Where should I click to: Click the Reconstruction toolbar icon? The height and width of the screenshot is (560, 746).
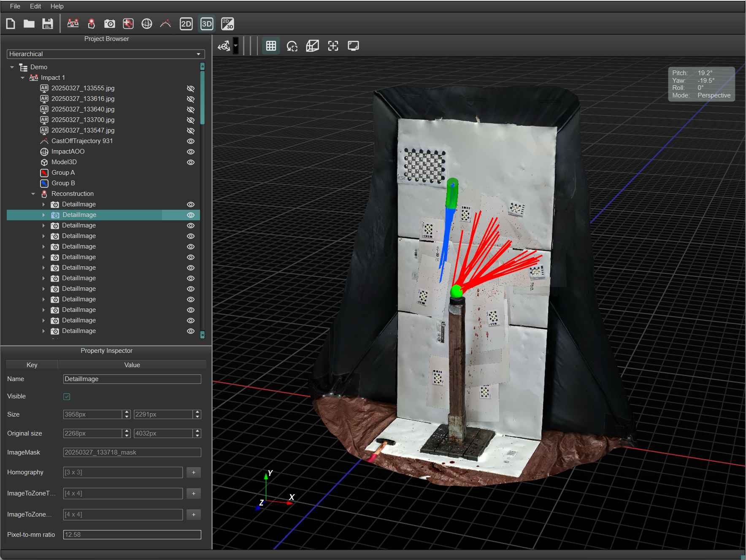pyautogui.click(x=92, y=24)
